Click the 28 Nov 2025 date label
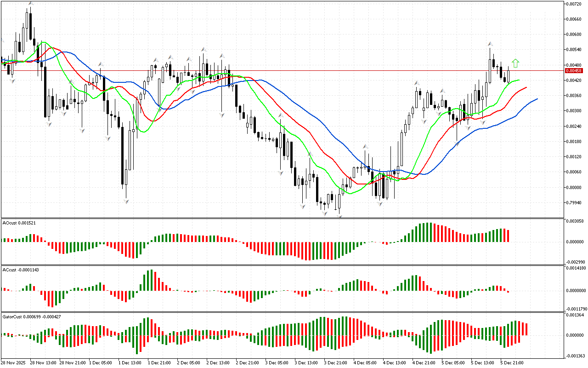The height and width of the screenshot is (368, 588). 13,362
